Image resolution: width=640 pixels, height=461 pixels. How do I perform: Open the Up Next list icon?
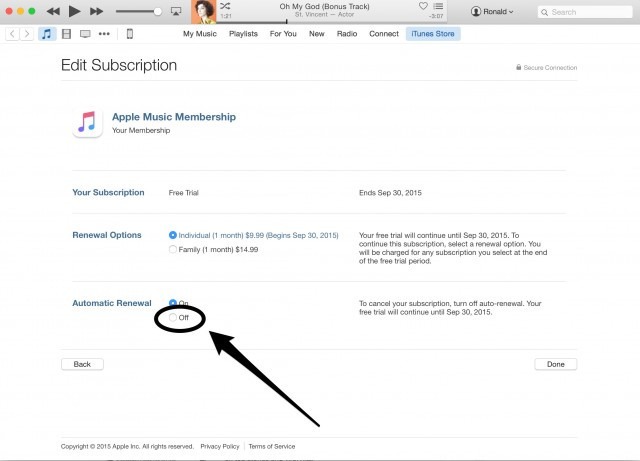(438, 6)
